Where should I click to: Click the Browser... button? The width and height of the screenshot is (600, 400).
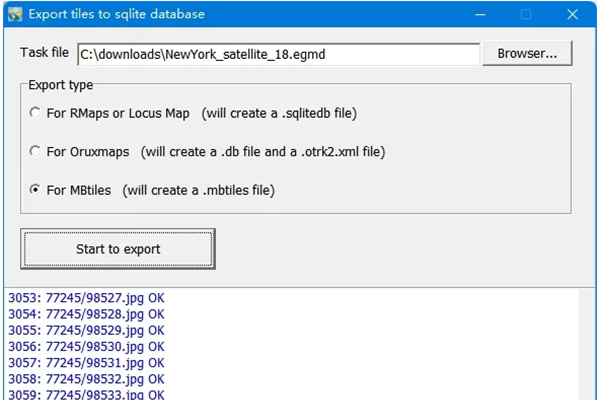527,54
